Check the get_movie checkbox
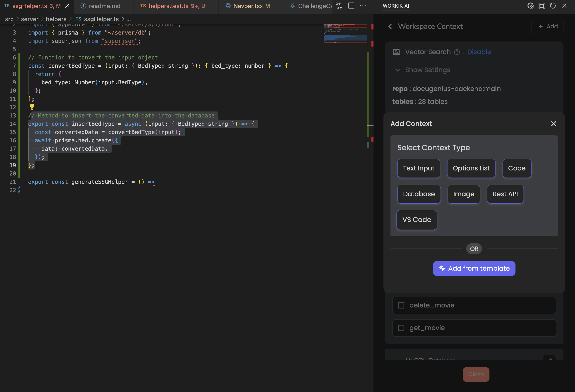Image resolution: width=575 pixels, height=392 pixels. tap(401, 328)
